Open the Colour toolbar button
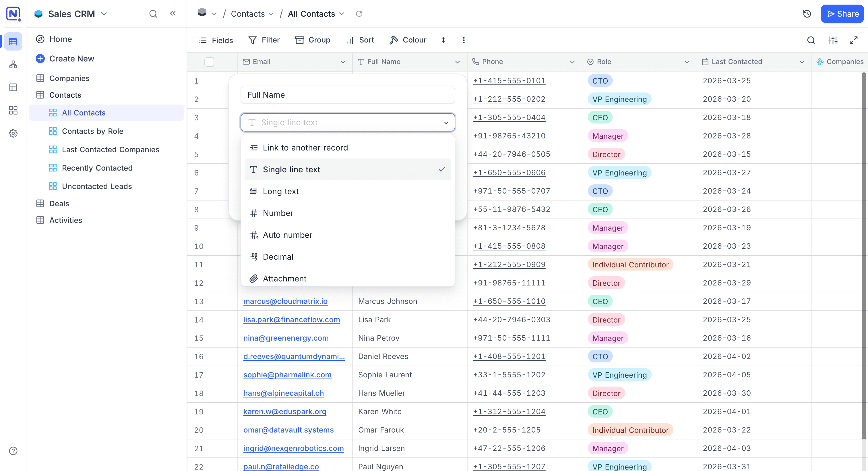Viewport: 868px width, 471px height. pyautogui.click(x=408, y=40)
